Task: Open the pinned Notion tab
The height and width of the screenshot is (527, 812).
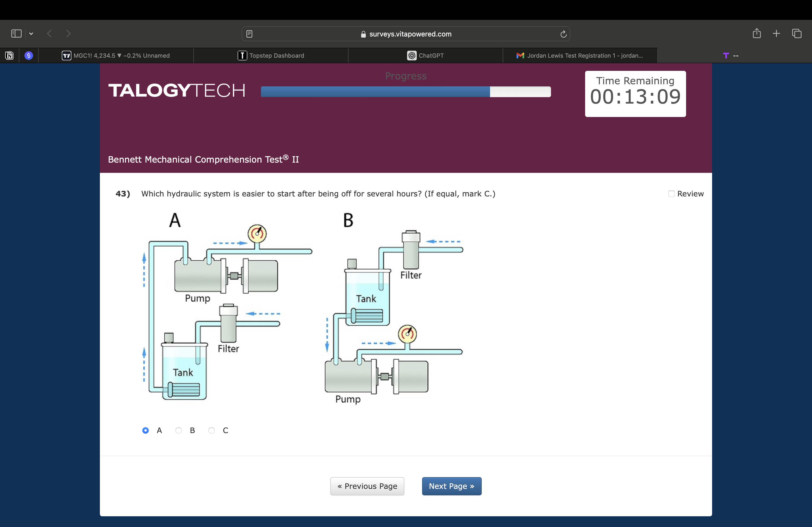Action: [x=10, y=56]
